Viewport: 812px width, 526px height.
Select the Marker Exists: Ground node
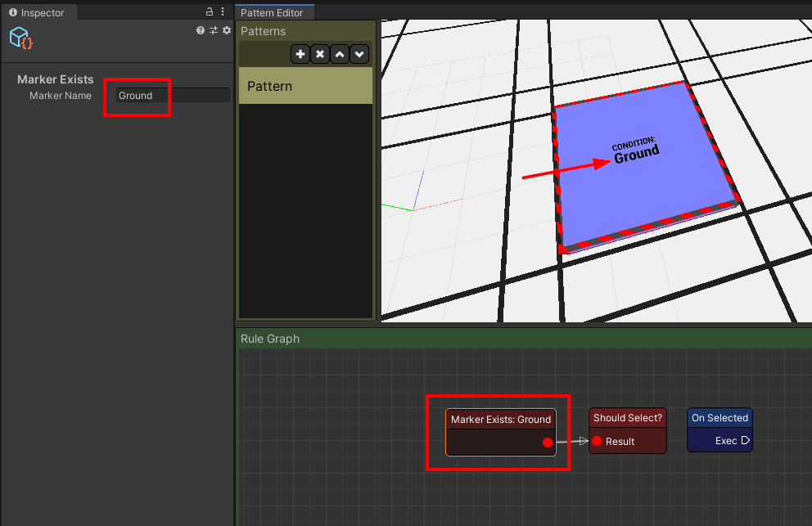click(x=501, y=432)
